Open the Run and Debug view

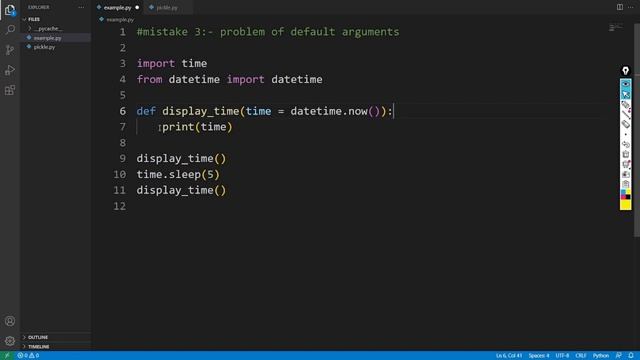pos(10,70)
